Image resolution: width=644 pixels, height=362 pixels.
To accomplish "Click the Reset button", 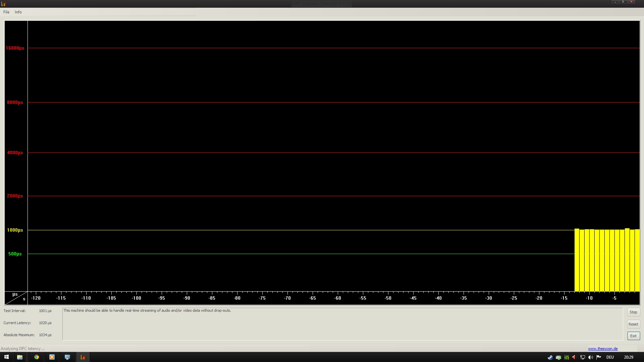I will (x=633, y=324).
